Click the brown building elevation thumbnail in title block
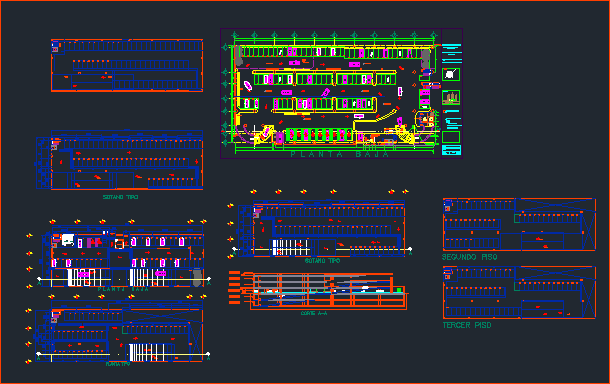 (451, 97)
